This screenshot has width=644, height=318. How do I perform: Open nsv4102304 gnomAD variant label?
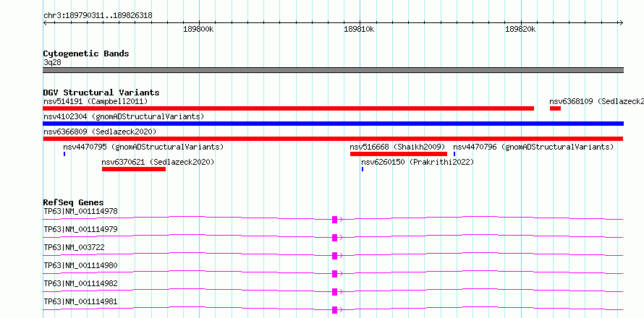tap(124, 116)
